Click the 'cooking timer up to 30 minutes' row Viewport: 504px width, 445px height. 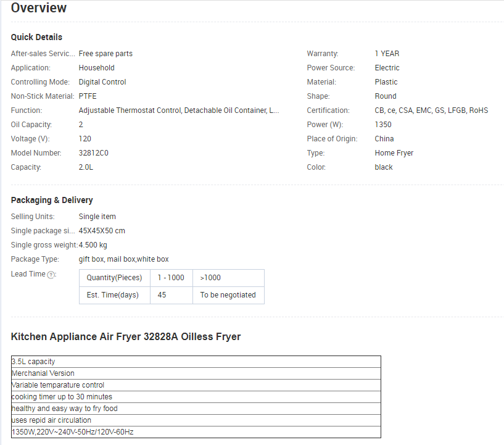(196, 397)
